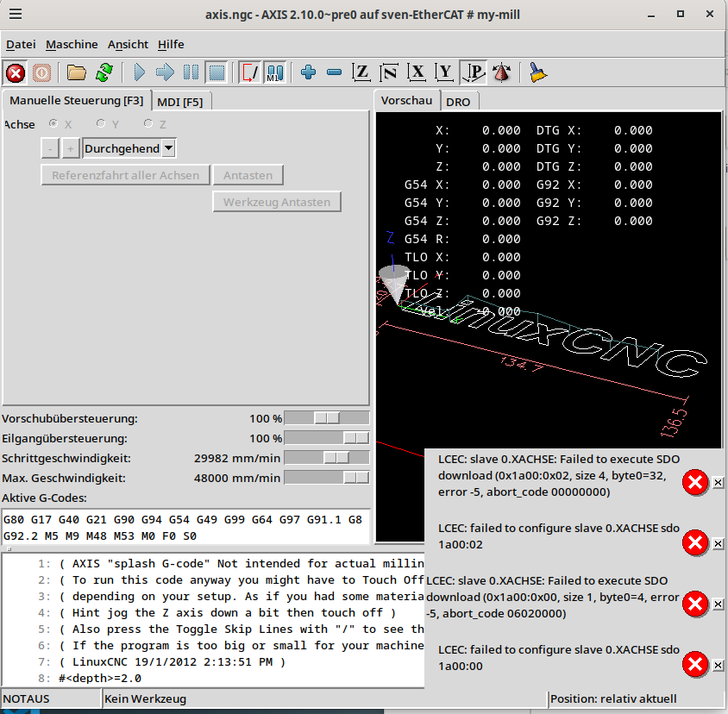Dismiss the sdo 1a00:02 configure error
This screenshot has width=728, height=714.
718,543
